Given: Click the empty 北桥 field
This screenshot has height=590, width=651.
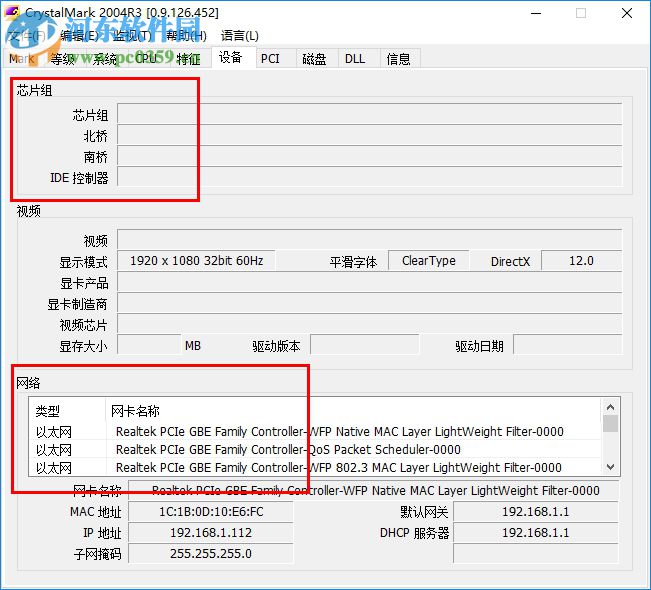Looking at the screenshot, I should click(x=370, y=135).
